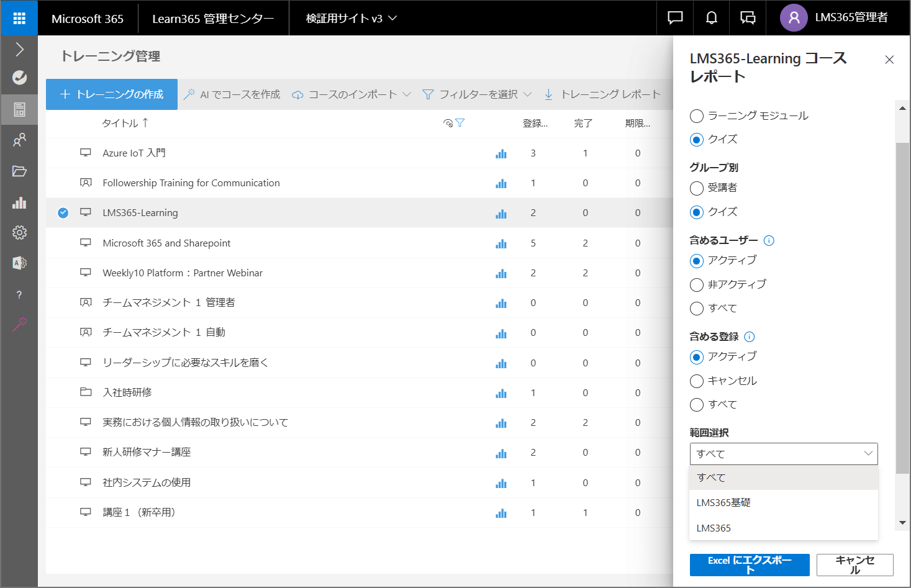The image size is (911, 588).
Task: Open the chat bubble icon in header
Action: coord(675,18)
